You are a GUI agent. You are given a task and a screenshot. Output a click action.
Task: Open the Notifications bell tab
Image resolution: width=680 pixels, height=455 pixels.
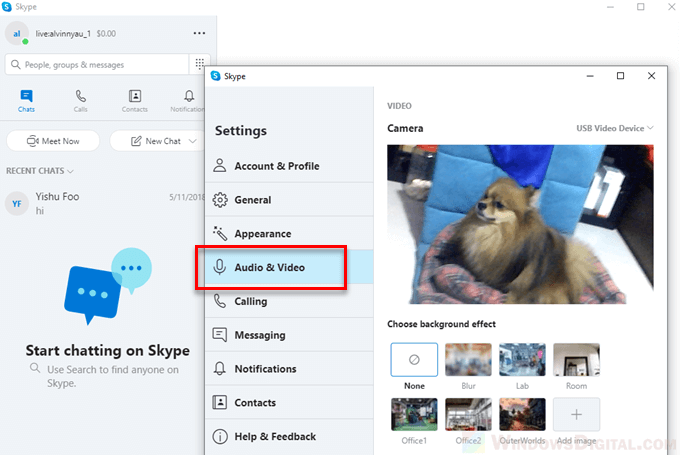(x=188, y=101)
